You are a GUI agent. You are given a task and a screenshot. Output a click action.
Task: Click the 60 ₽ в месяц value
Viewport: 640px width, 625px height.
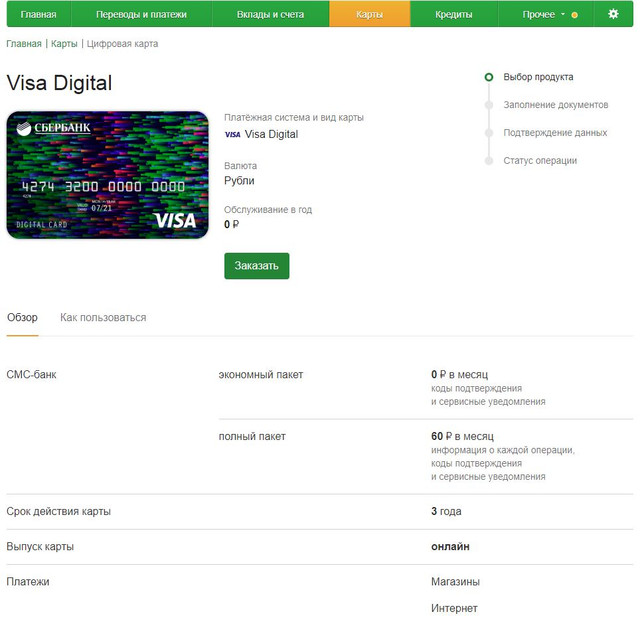(x=462, y=436)
